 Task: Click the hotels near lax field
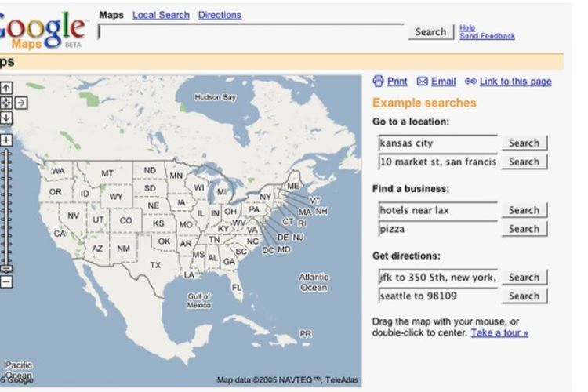[x=438, y=210]
